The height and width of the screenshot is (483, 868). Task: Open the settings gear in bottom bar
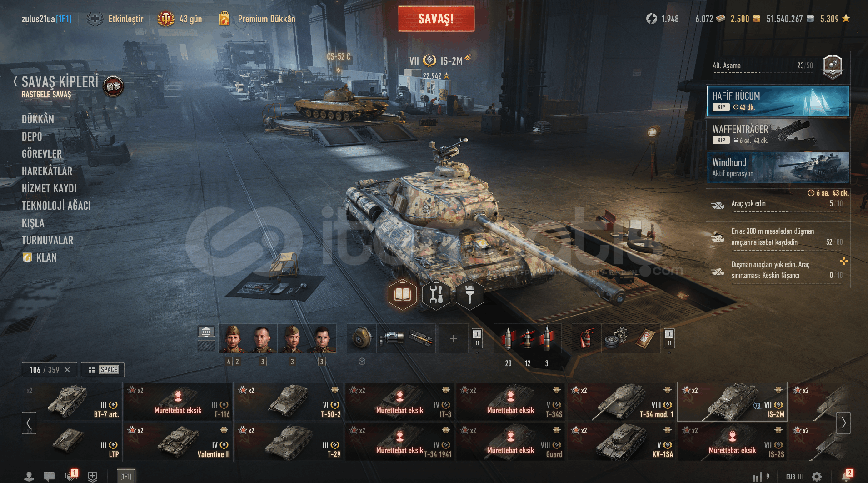point(817,476)
